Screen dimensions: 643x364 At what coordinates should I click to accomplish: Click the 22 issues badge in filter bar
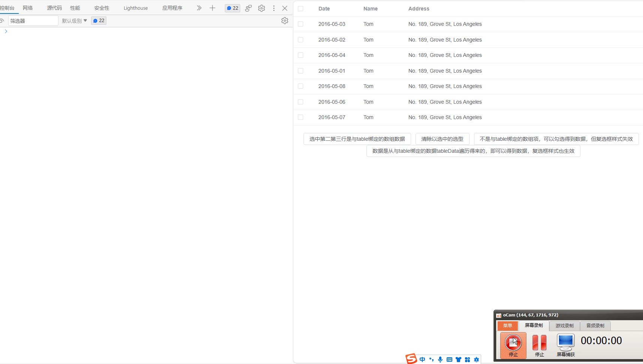click(99, 21)
